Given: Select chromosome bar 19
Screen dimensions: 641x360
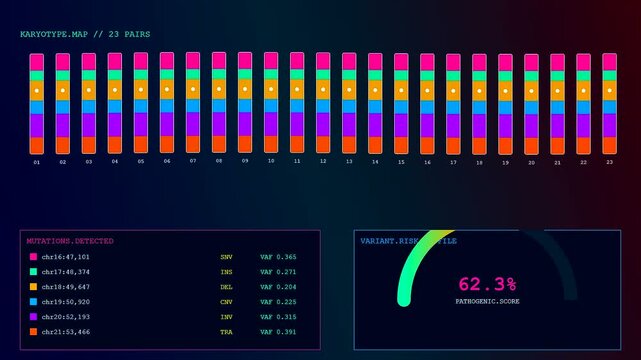Looking at the screenshot, I should tap(505, 104).
